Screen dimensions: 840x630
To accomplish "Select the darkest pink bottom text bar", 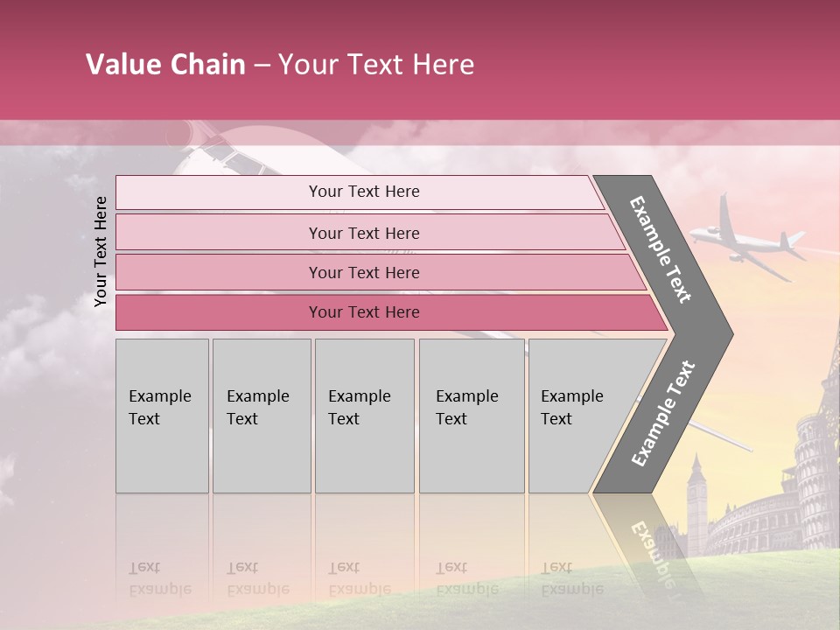I will coord(363,312).
